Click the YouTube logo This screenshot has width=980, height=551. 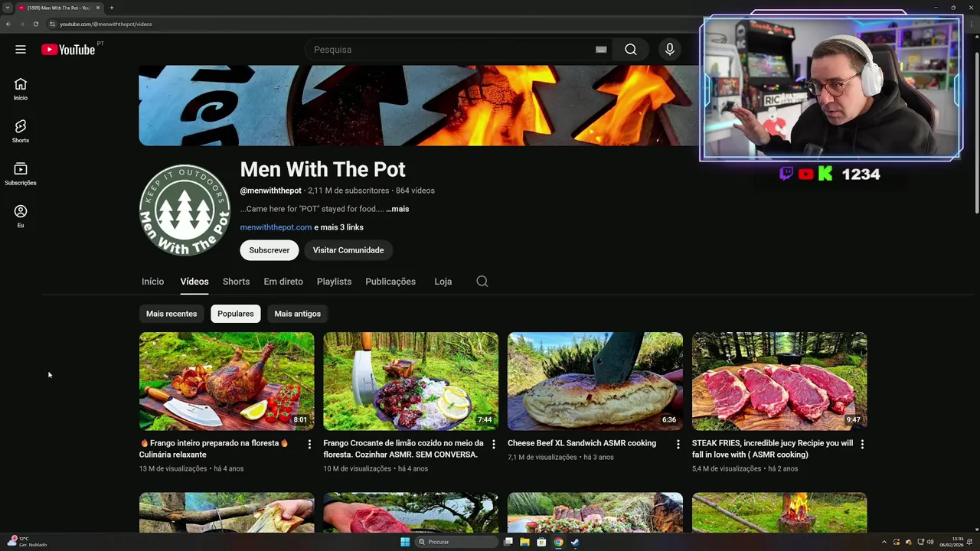(x=68, y=50)
